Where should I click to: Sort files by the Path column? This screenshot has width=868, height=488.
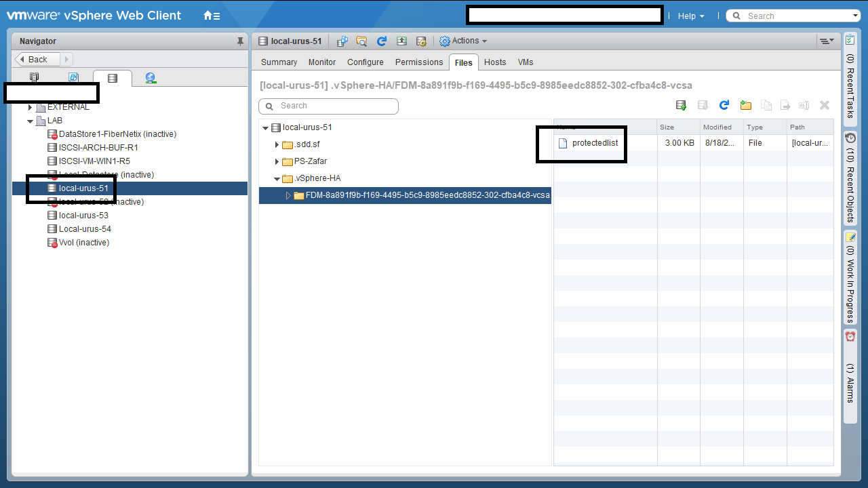coord(810,127)
